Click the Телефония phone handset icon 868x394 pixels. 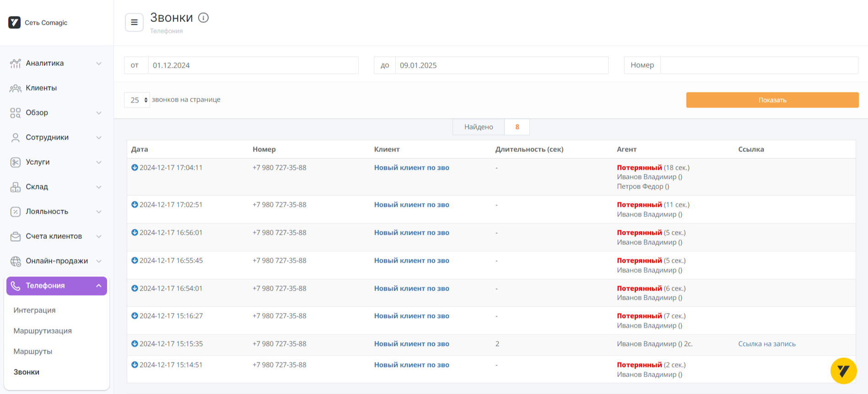(16, 286)
